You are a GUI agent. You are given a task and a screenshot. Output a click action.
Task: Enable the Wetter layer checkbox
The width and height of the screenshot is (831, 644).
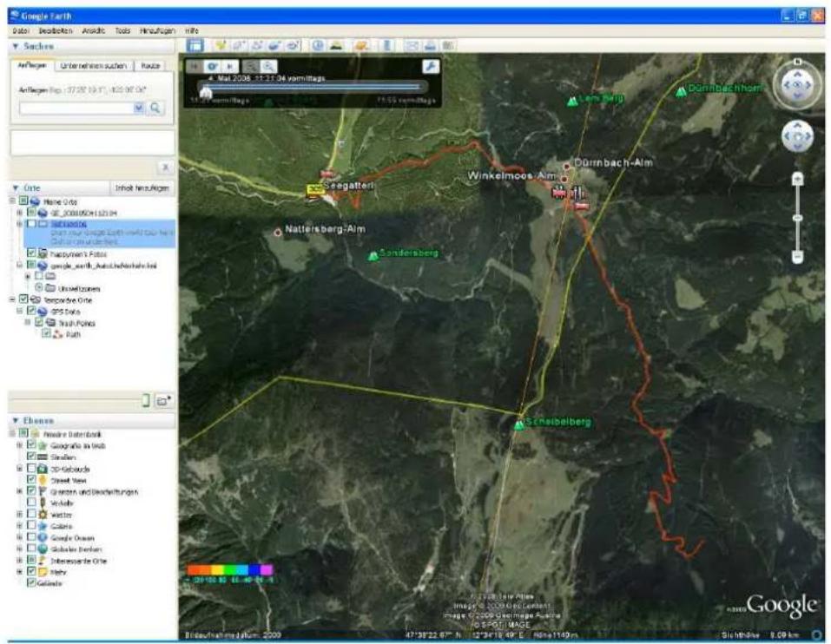pos(31,514)
